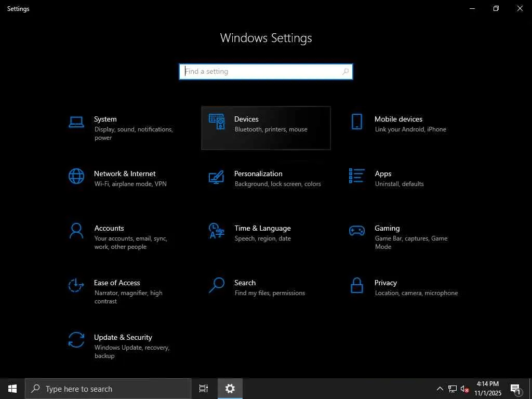Click the Network & Internet globe icon
Screen dimensions: 532x399
[76, 176]
